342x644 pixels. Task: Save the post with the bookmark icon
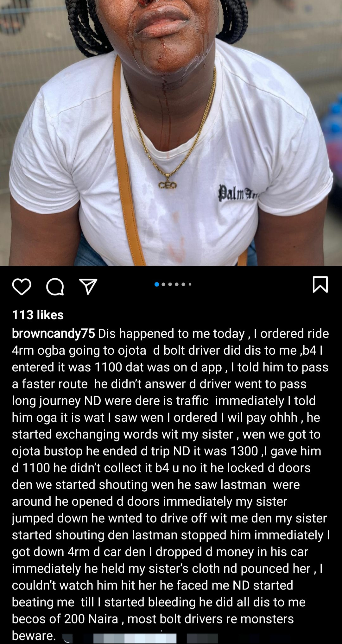click(320, 284)
